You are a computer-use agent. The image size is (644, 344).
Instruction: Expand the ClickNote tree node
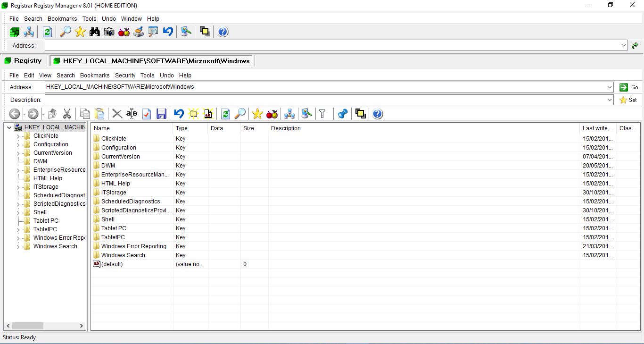[x=17, y=135]
